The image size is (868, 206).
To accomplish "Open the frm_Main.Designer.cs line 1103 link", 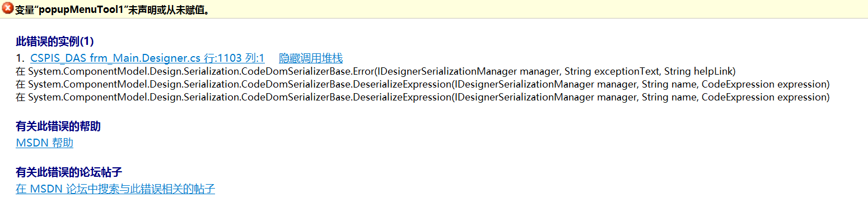I will [x=147, y=58].
